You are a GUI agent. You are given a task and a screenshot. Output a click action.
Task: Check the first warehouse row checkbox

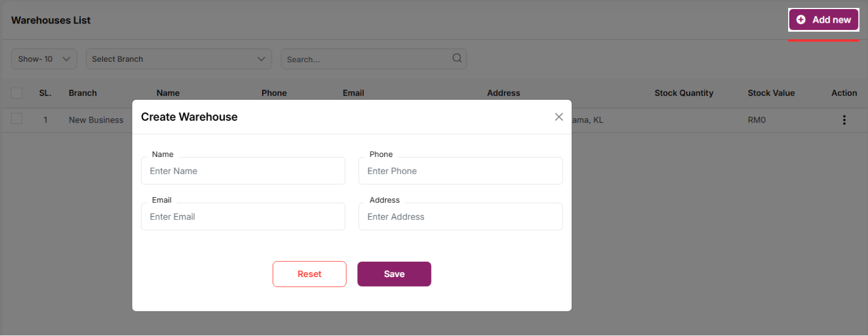16,118
